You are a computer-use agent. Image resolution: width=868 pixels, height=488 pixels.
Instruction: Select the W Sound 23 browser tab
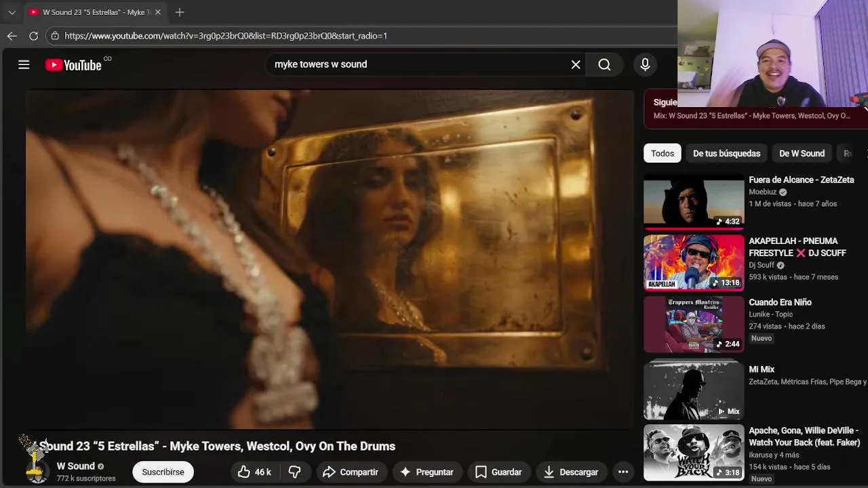point(94,12)
